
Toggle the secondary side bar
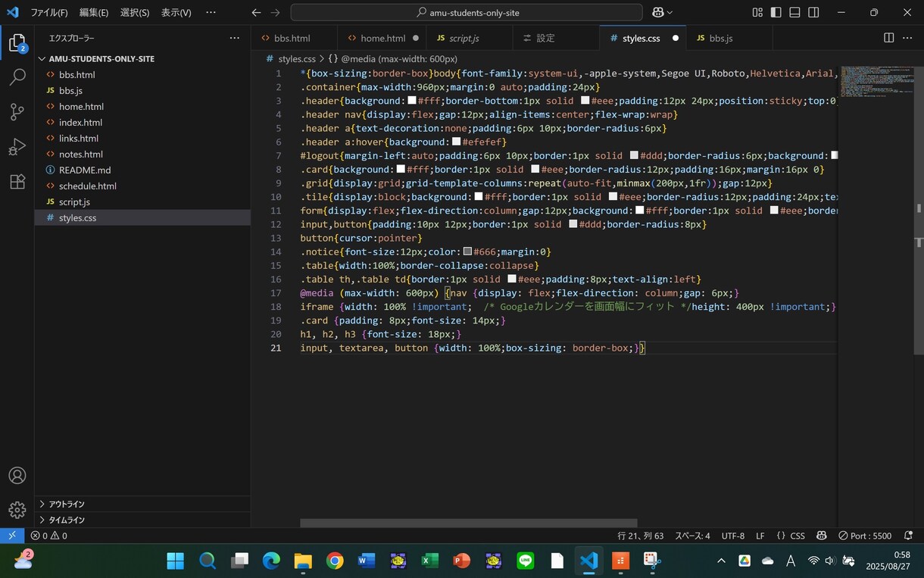pyautogui.click(x=813, y=12)
